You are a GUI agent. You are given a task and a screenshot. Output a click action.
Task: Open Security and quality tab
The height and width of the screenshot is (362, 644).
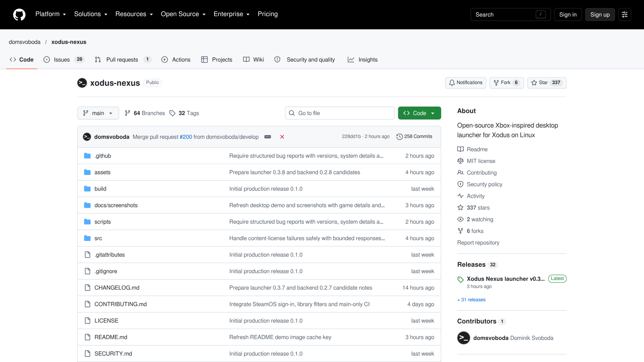coord(305,60)
